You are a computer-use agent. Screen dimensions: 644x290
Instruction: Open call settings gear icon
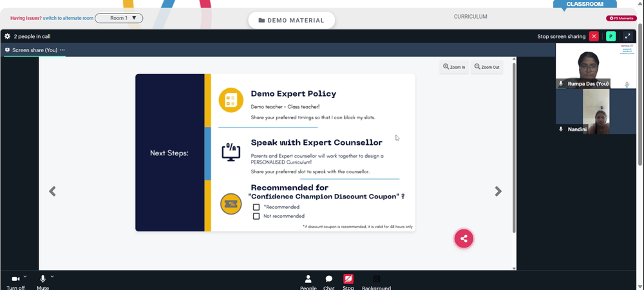pyautogui.click(x=7, y=36)
